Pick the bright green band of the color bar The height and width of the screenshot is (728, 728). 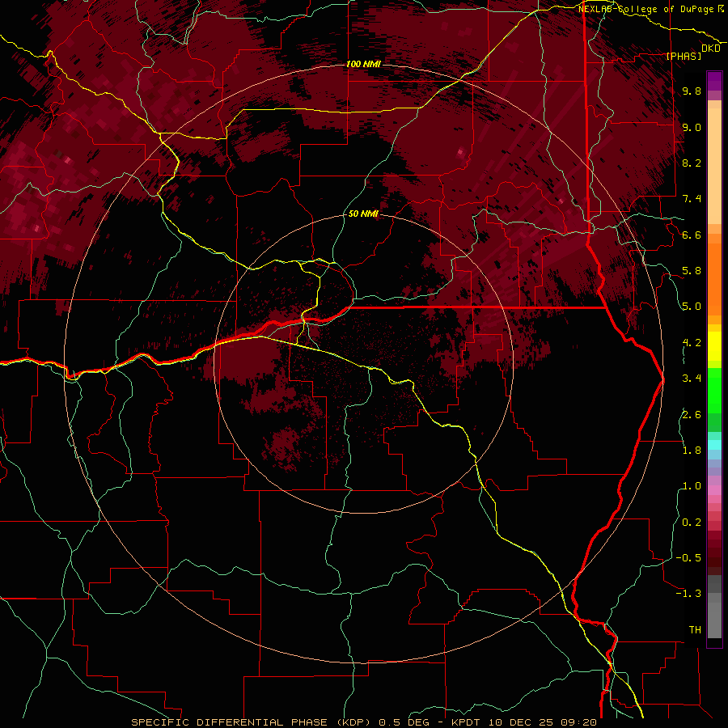coord(714,390)
